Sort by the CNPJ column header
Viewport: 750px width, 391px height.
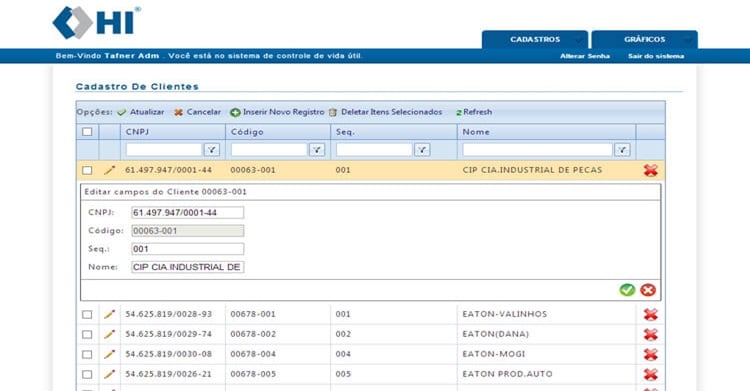click(137, 132)
